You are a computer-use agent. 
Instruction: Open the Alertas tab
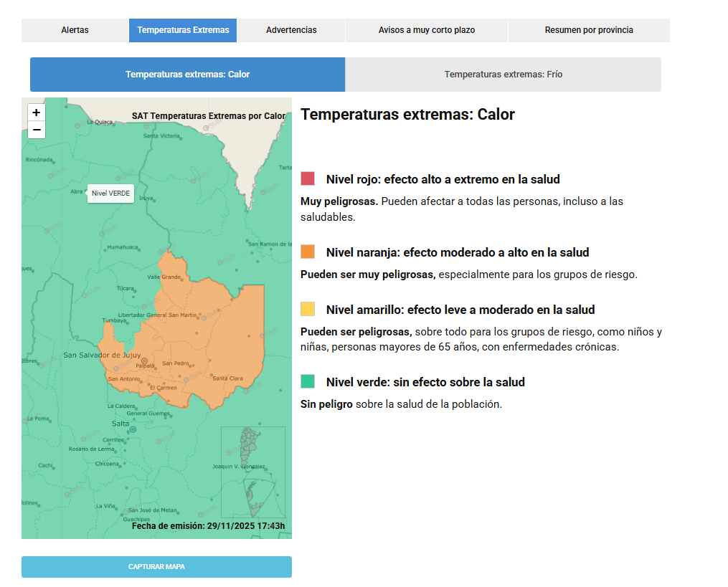click(75, 30)
